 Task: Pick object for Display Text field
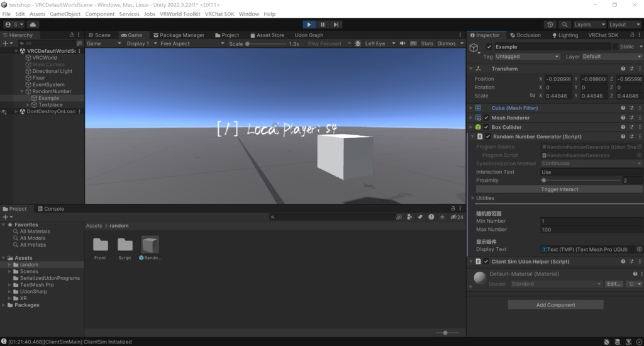click(639, 249)
